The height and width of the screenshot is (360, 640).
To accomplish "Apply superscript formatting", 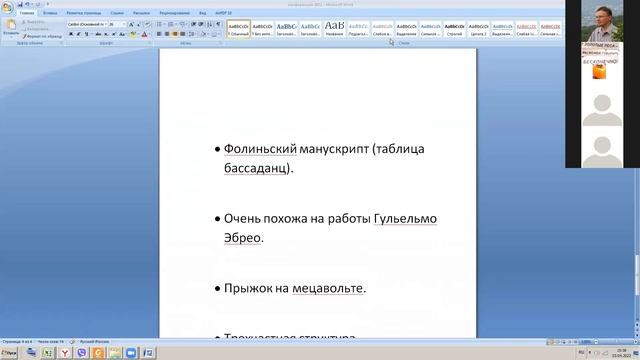I will pos(114,34).
